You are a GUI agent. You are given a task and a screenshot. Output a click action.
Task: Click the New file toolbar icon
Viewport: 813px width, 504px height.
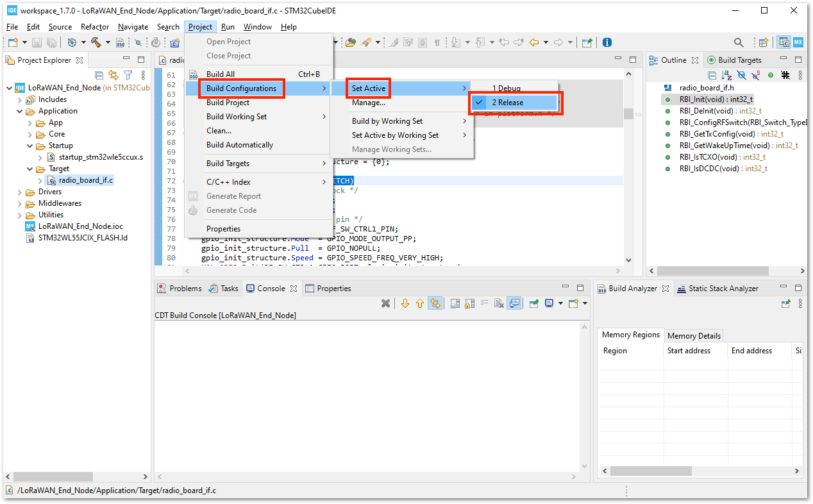click(13, 42)
